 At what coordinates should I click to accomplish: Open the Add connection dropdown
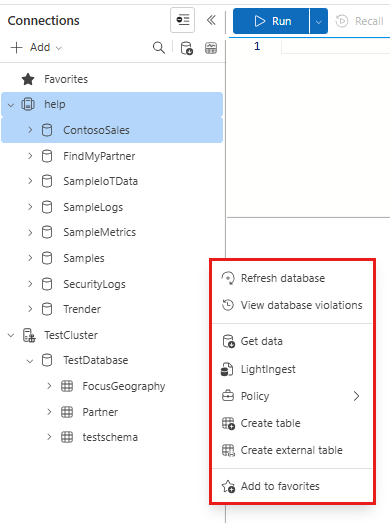(36, 47)
